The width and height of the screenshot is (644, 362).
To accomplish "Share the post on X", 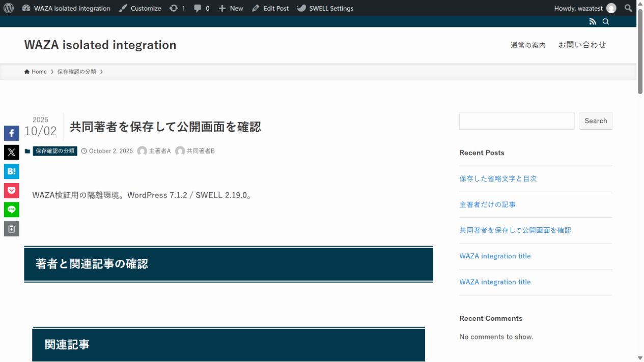I will 12,152.
